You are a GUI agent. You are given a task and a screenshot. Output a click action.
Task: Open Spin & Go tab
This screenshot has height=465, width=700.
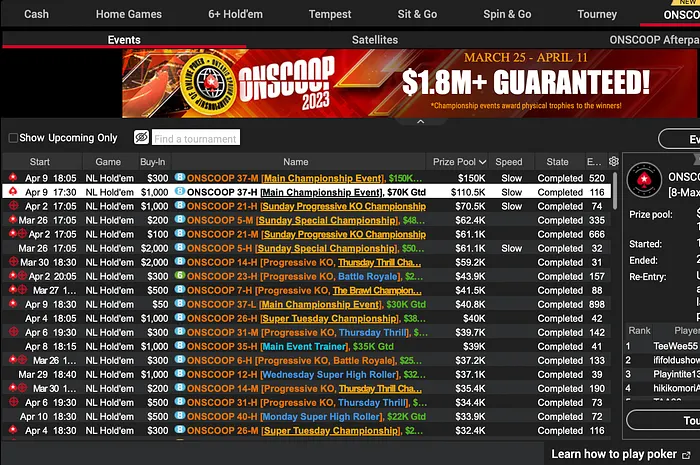(507, 14)
